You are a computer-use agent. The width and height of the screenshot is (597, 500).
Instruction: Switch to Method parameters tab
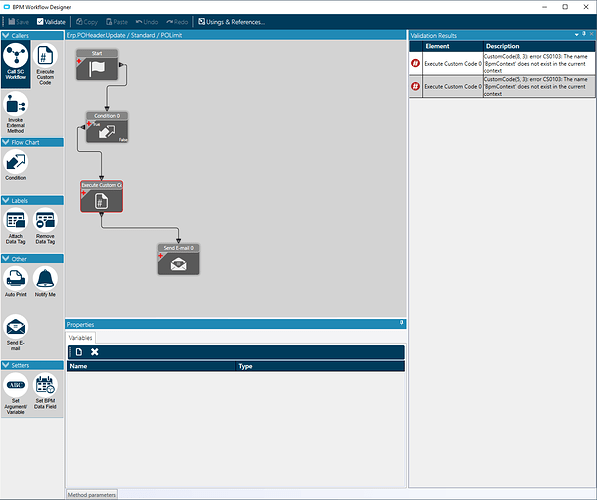pyautogui.click(x=91, y=495)
